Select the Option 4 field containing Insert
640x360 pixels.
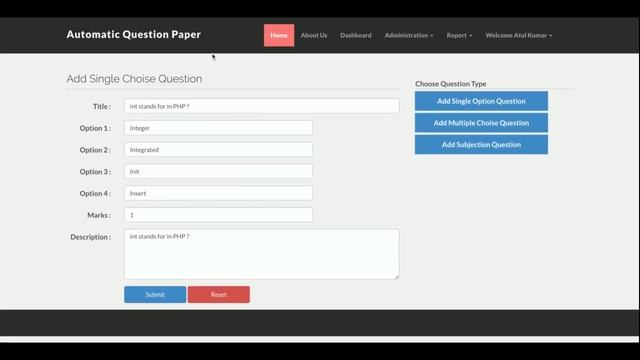click(x=218, y=193)
